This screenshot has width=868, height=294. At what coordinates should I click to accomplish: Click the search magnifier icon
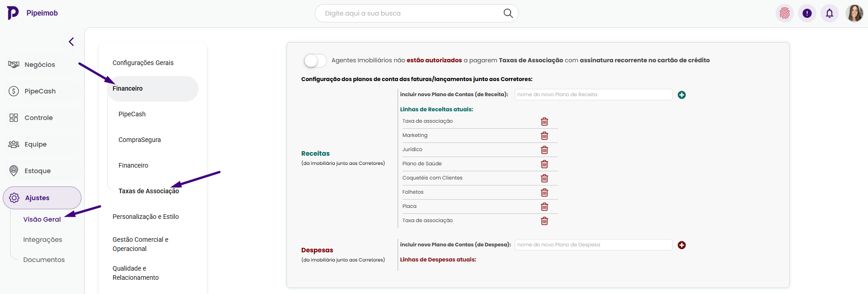[508, 13]
